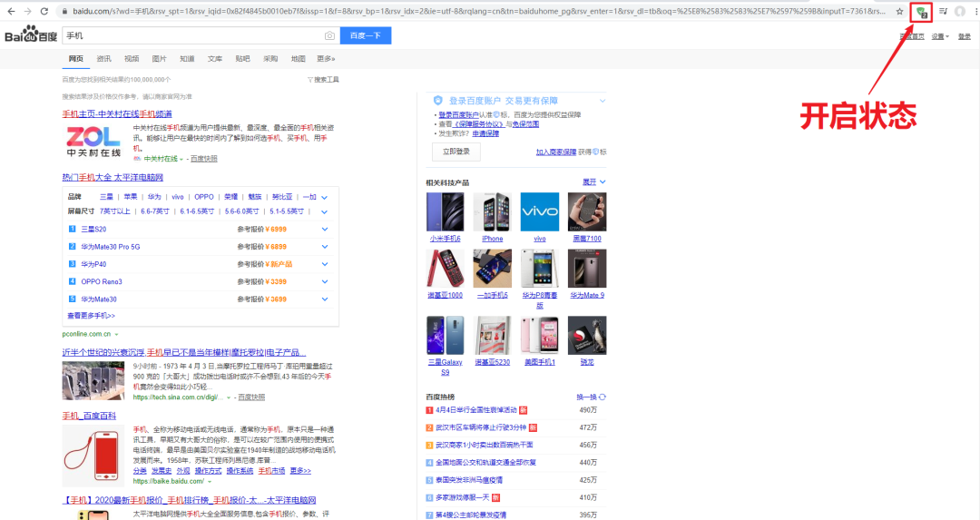The image size is (980, 520).
Task: Open the 搜索工具 filter
Action: point(323,79)
